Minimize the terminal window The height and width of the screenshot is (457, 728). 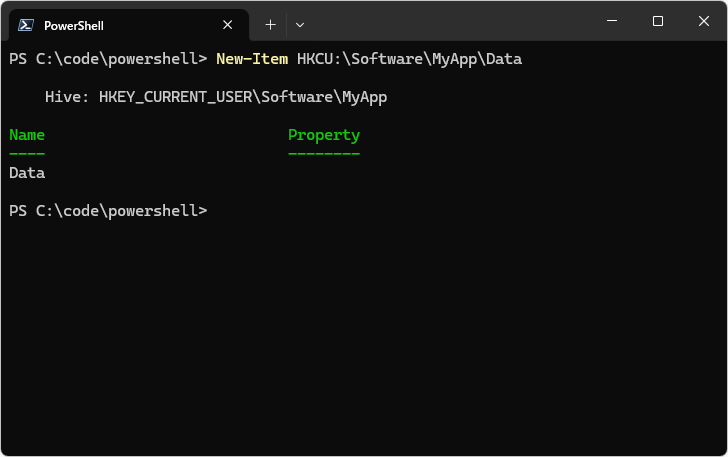612,21
